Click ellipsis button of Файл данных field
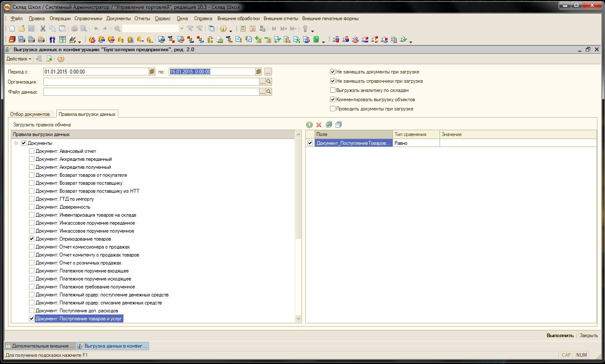This screenshot has height=364, width=605. point(262,92)
